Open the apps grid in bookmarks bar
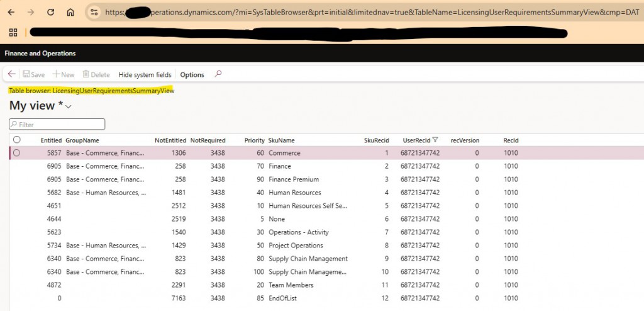 coord(13,33)
